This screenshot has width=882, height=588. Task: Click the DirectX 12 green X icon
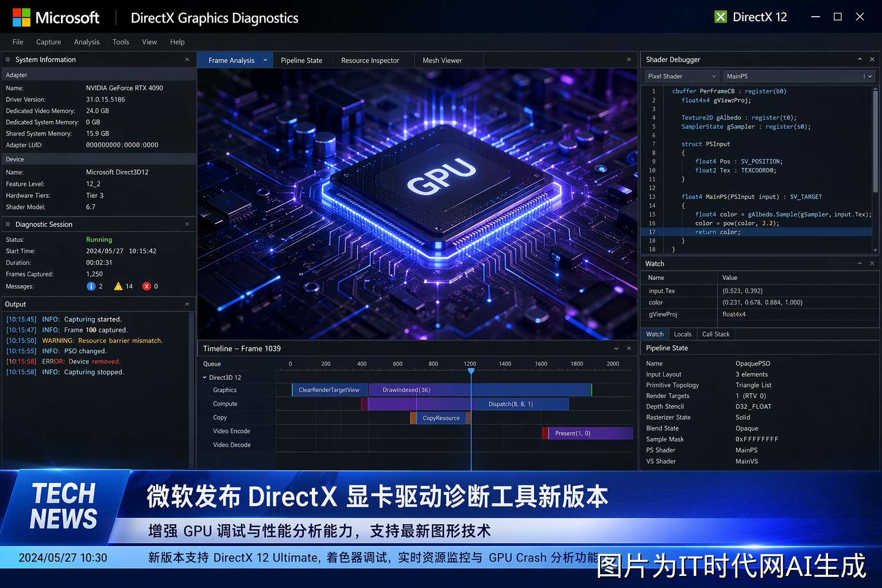tap(721, 17)
